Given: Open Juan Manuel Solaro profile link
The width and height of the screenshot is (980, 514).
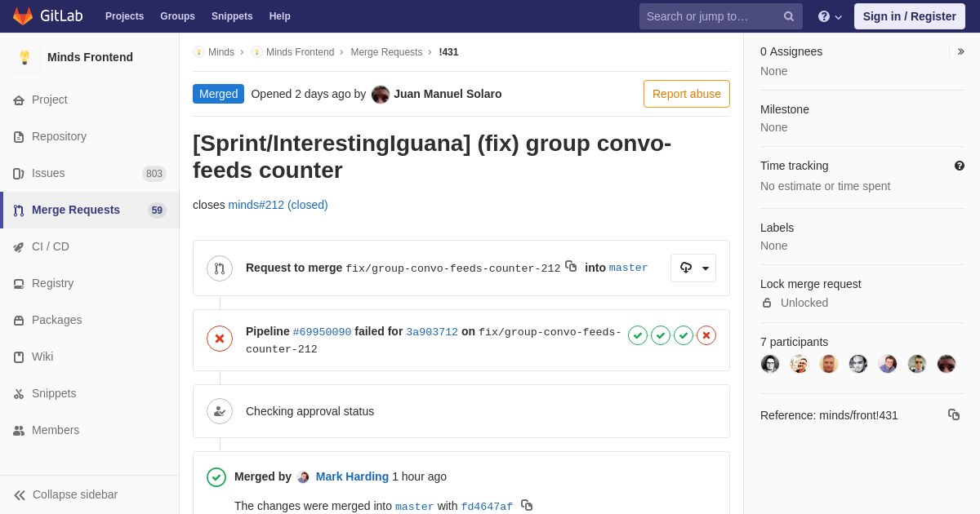Looking at the screenshot, I should tap(448, 94).
